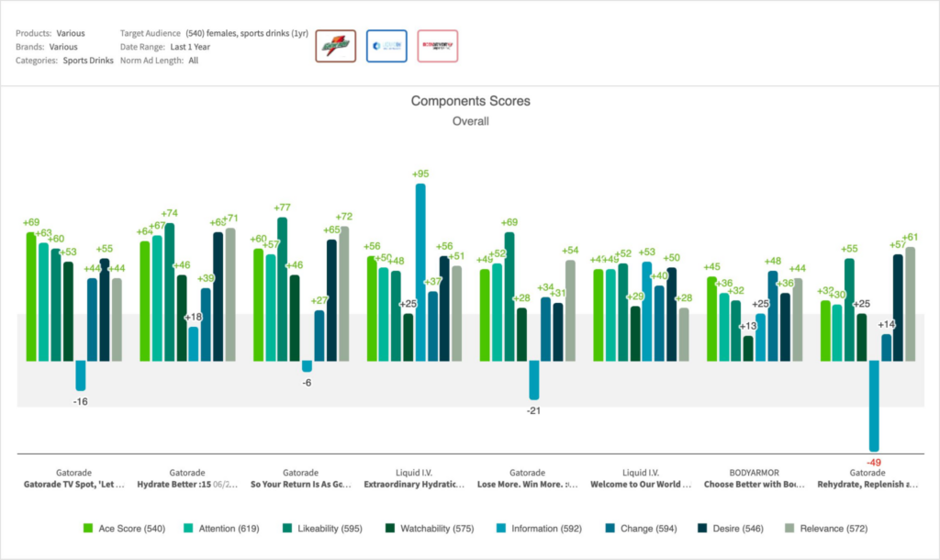Select the BODYARMOR brand logo thumbnail

438,46
